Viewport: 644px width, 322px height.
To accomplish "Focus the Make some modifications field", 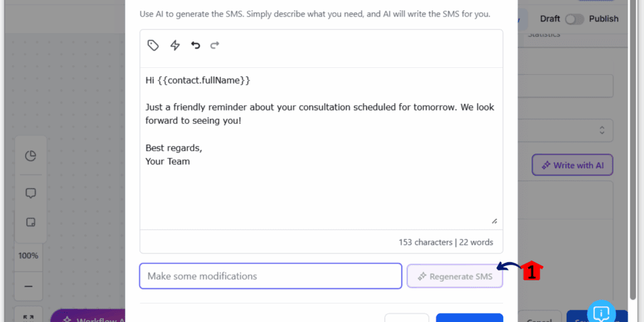I will (270, 276).
